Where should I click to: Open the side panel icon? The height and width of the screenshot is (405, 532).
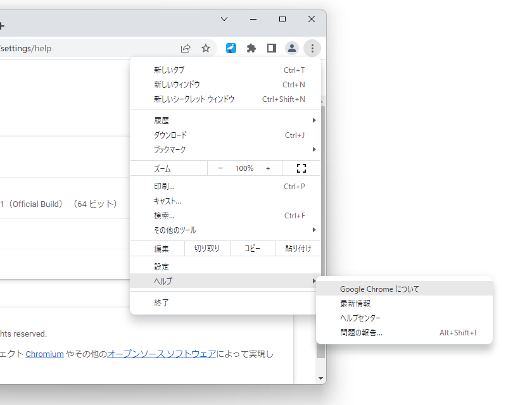click(x=272, y=48)
